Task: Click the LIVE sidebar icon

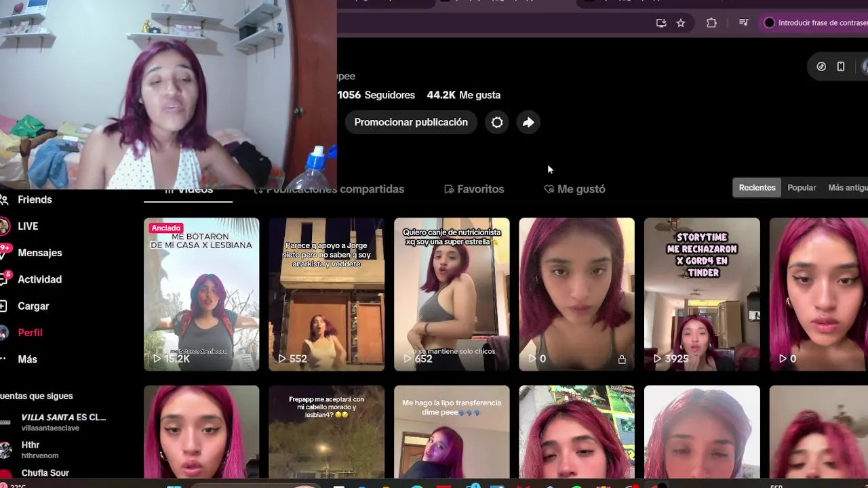Action: click(x=3, y=226)
